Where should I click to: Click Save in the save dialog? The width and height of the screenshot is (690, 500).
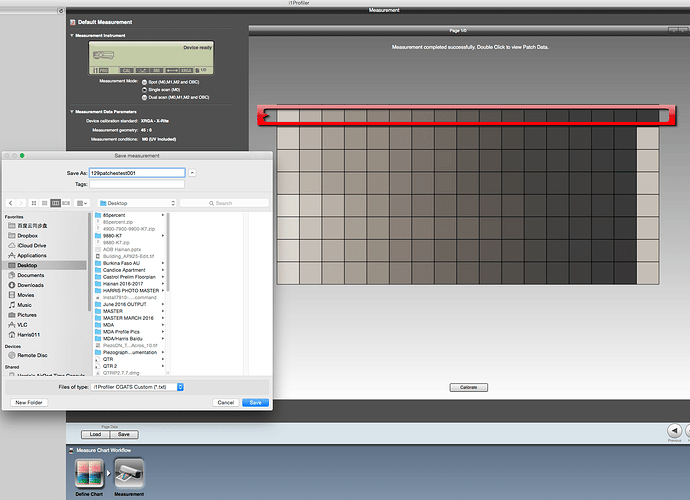pyautogui.click(x=256, y=402)
